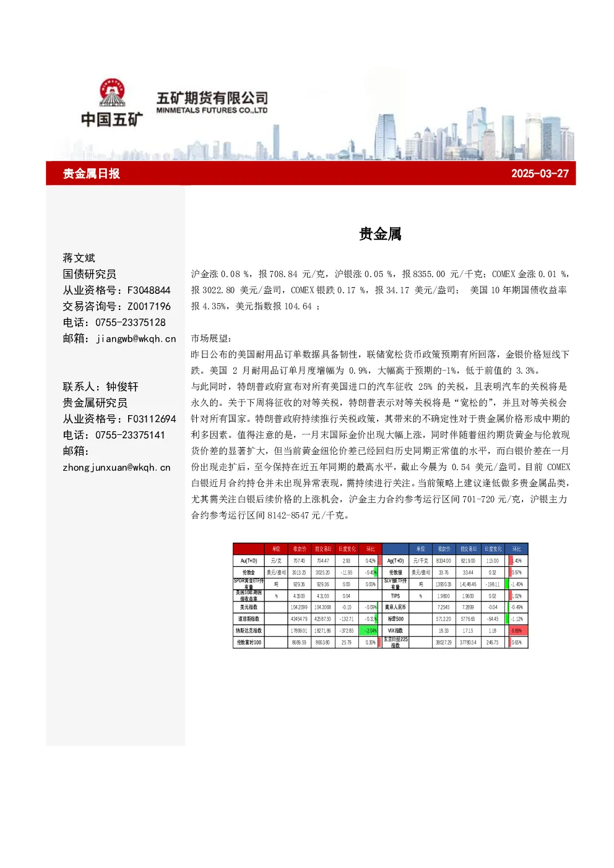Viewport: 614px width, 868px height.
Task: Click the Au(T+D) row label in table
Action: point(249,561)
